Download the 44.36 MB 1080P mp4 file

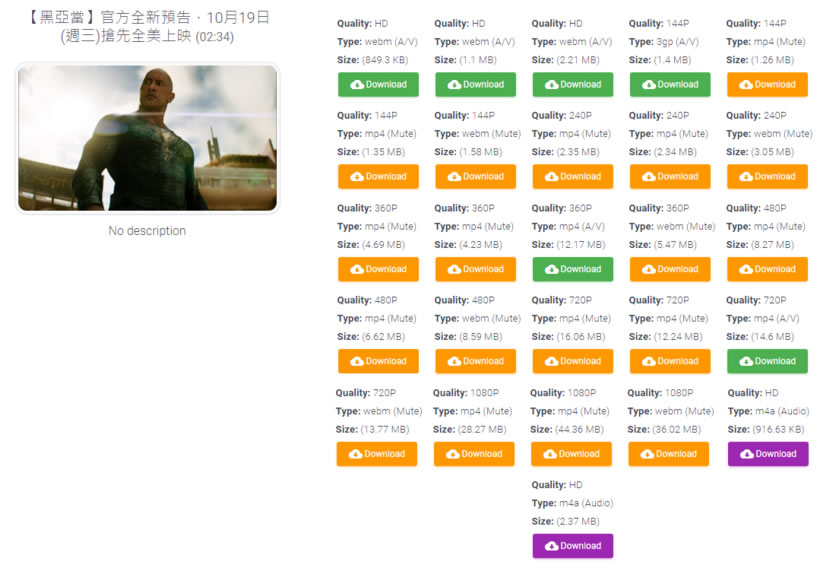tap(570, 454)
